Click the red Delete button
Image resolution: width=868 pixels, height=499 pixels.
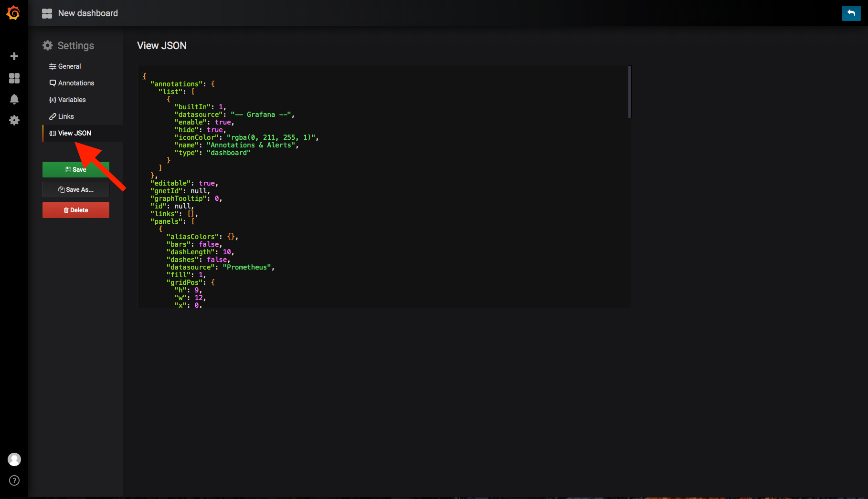(x=76, y=210)
